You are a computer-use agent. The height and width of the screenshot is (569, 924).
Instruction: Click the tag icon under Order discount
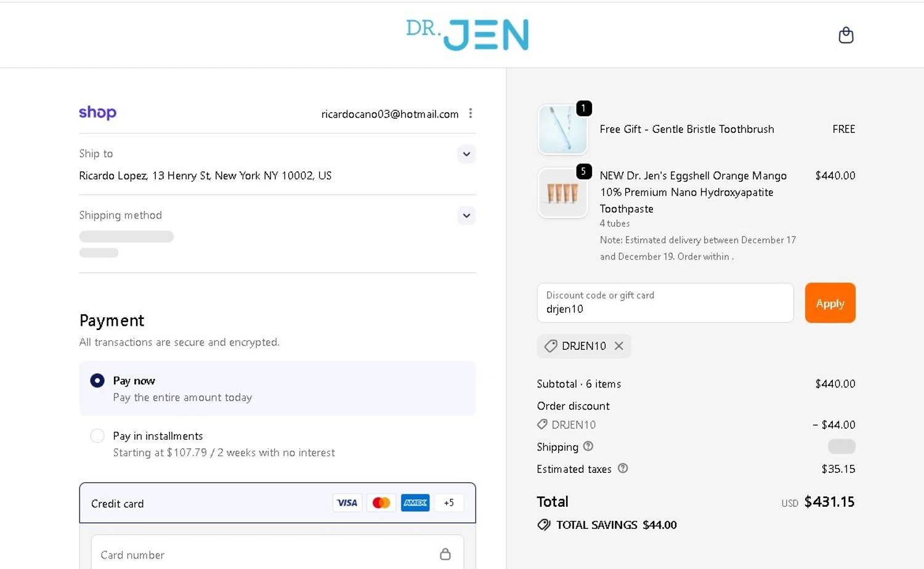(542, 424)
